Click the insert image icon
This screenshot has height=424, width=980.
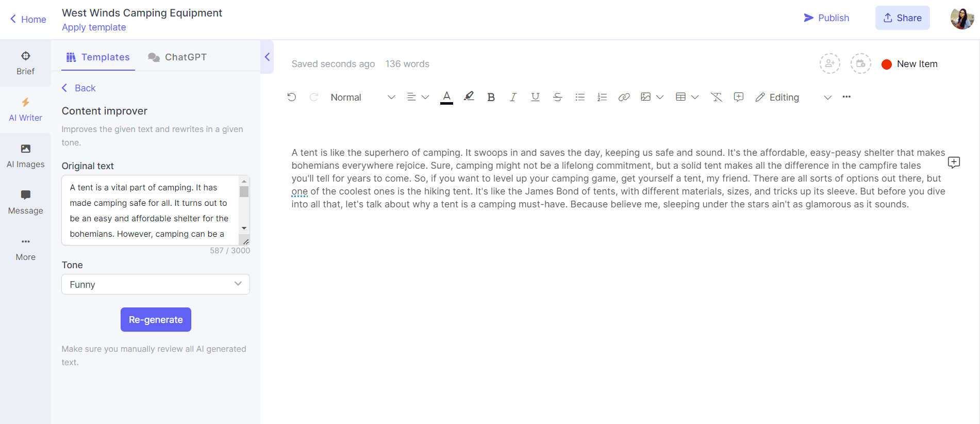pyautogui.click(x=645, y=97)
